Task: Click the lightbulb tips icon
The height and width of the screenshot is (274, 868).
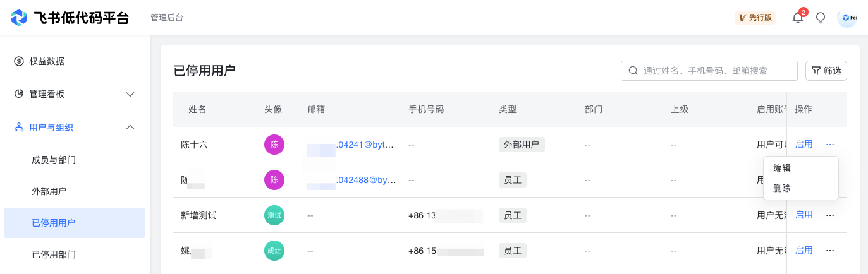Action: pos(821,18)
